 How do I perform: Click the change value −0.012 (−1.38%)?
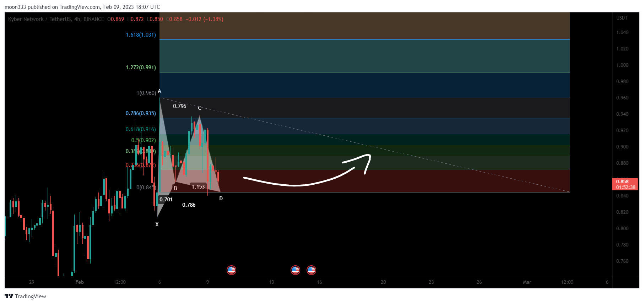(x=204, y=19)
